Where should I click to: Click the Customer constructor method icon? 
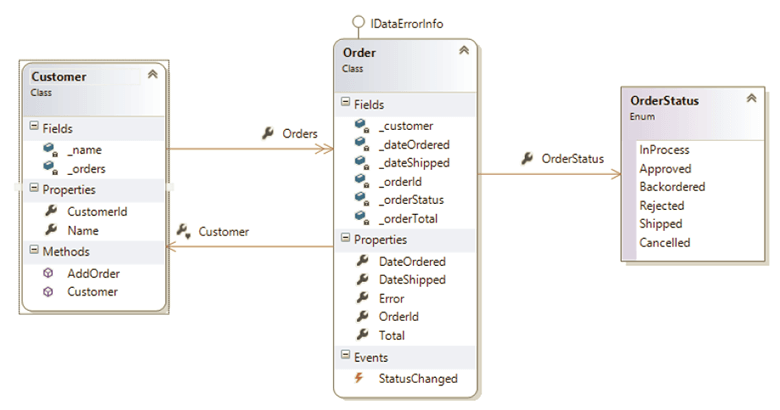[x=48, y=292]
